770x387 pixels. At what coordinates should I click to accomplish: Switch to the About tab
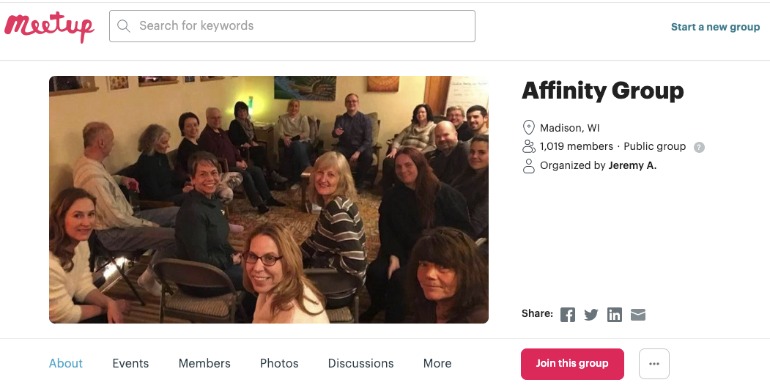pyautogui.click(x=66, y=363)
